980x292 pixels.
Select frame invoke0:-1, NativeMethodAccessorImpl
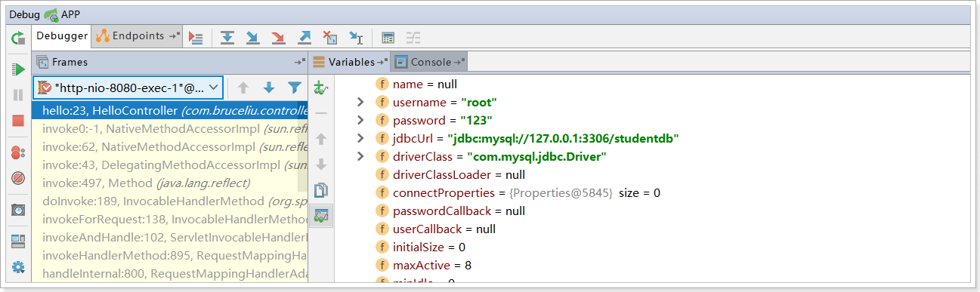coord(170,129)
